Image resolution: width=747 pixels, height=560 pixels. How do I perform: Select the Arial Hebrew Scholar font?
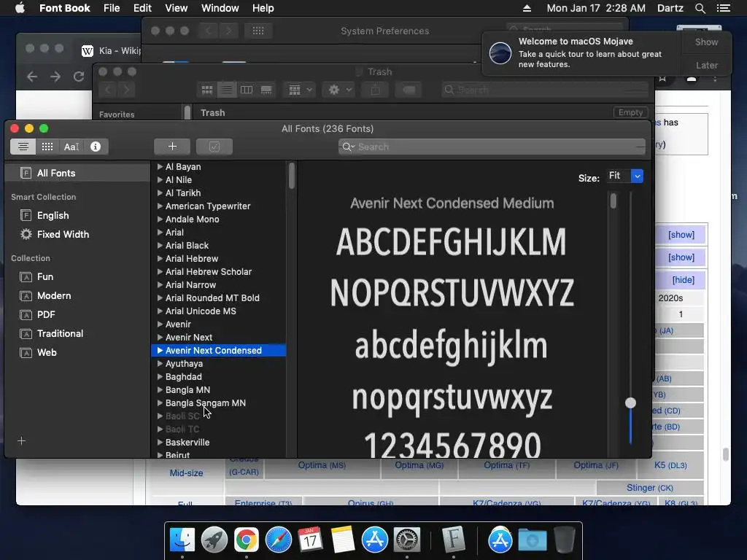coord(219,272)
